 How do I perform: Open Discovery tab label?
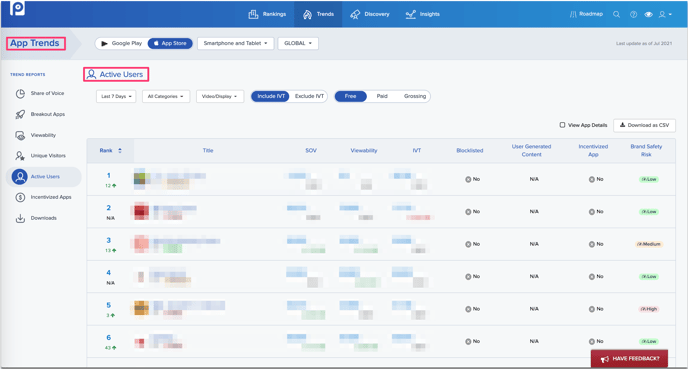376,14
